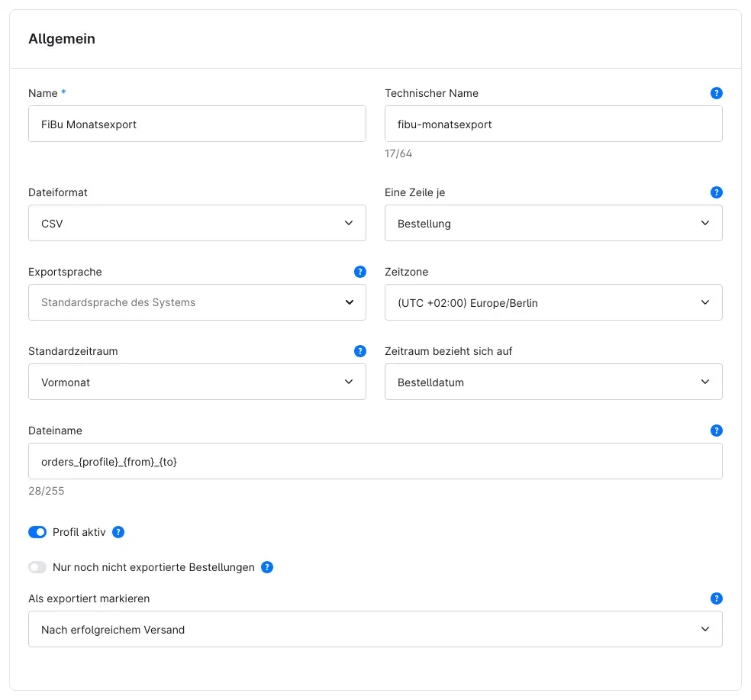This screenshot has width=751, height=700.
Task: Expand the Eine Zeile je dropdown
Action: [x=553, y=223]
